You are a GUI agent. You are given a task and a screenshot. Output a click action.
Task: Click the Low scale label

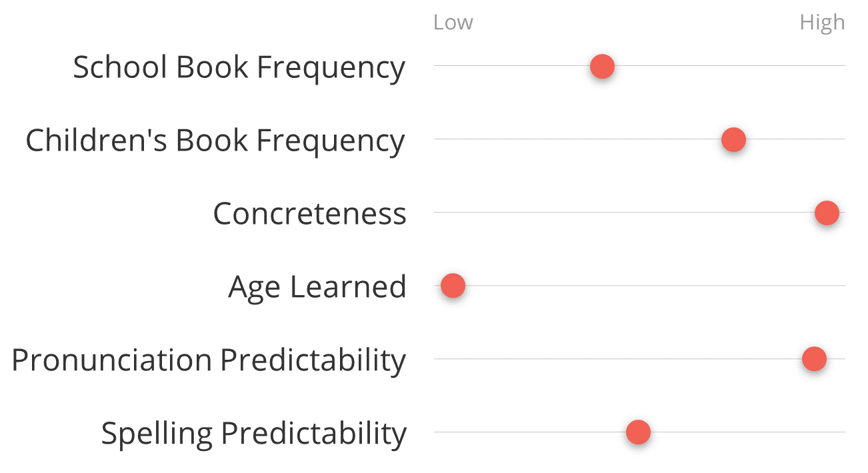click(453, 23)
